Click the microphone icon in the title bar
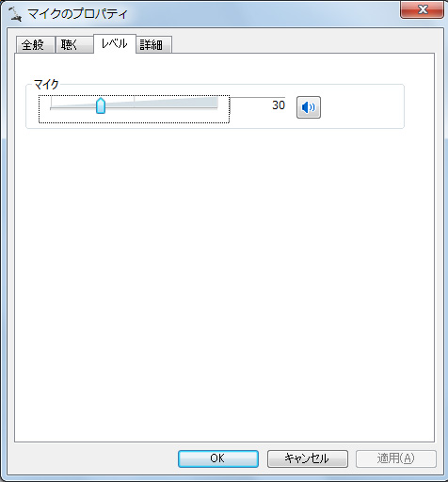 tap(15, 14)
